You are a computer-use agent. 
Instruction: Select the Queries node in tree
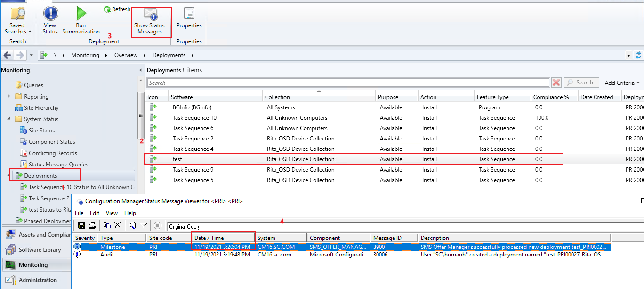(x=33, y=85)
